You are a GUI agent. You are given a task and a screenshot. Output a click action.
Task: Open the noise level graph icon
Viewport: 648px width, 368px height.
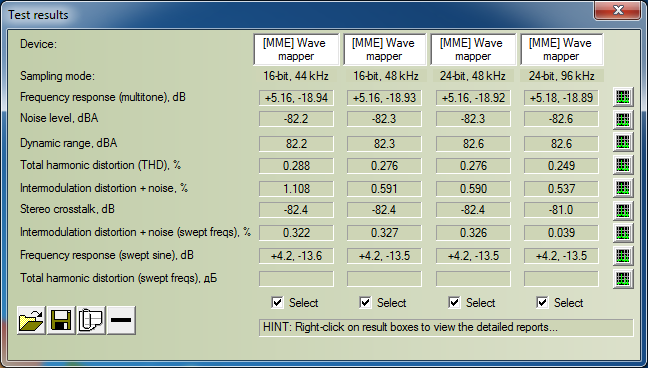[623, 120]
